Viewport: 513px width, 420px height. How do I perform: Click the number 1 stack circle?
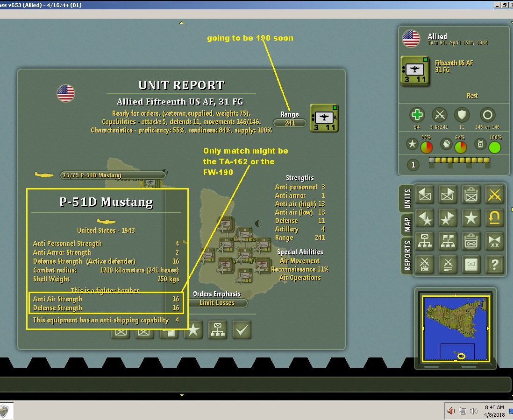(413, 164)
